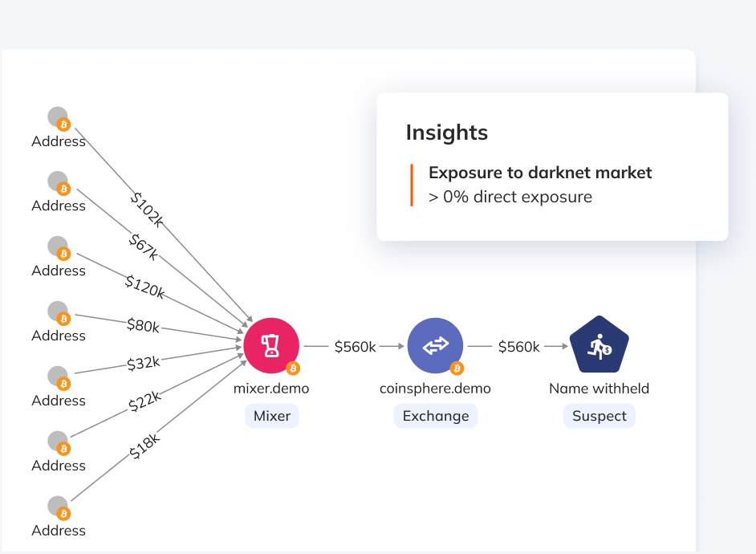Click the Name withheld label

pos(599,389)
